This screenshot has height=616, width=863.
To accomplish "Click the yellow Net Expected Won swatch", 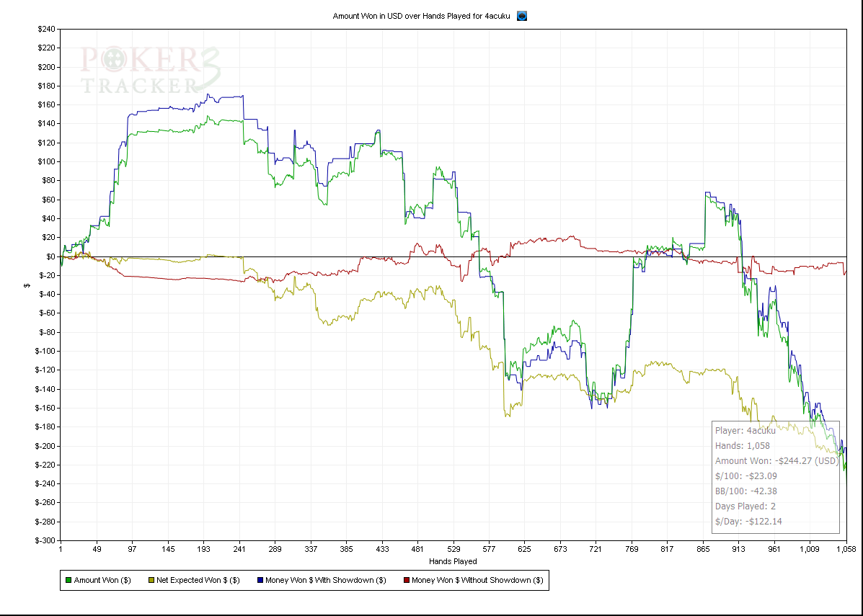I will pyautogui.click(x=151, y=580).
